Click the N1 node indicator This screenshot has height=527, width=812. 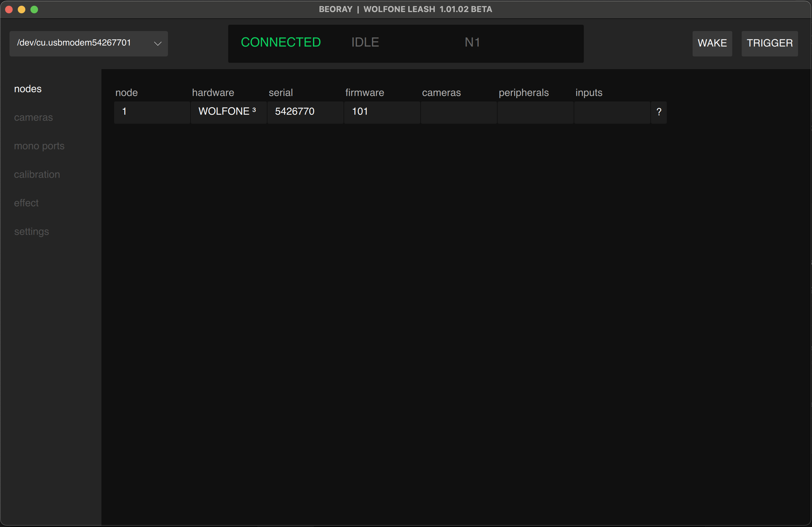(x=472, y=42)
